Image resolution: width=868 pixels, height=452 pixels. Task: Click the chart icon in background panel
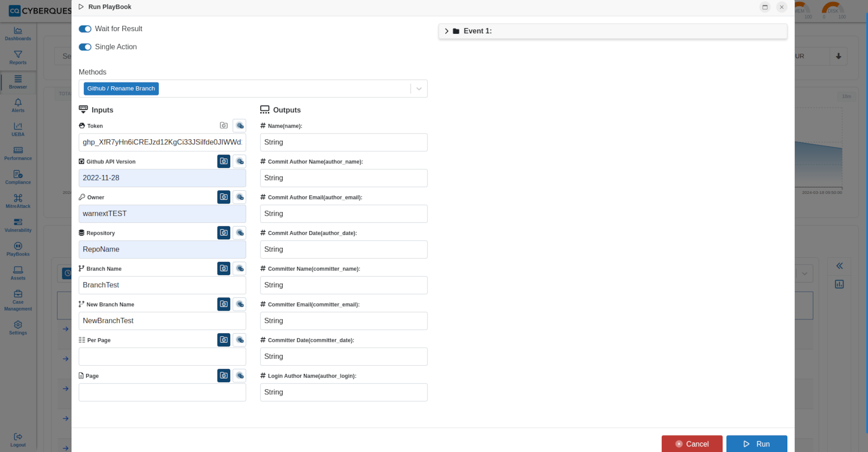839,284
